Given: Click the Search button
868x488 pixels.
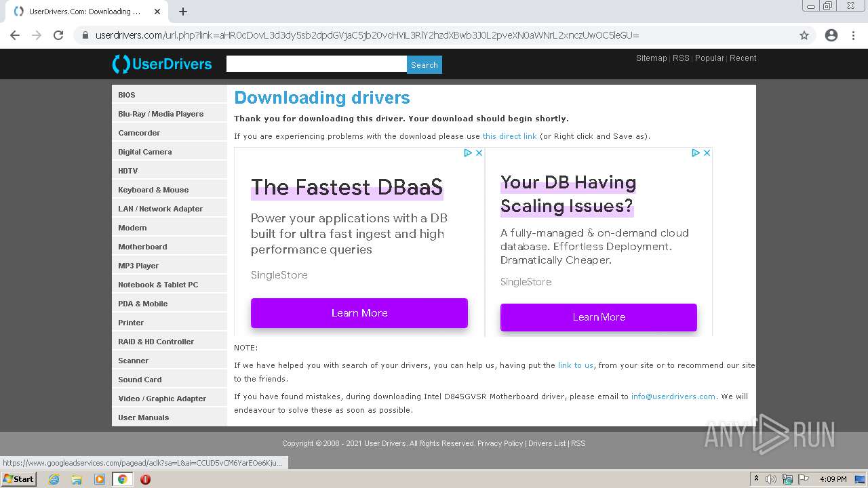Looking at the screenshot, I should pos(425,65).
